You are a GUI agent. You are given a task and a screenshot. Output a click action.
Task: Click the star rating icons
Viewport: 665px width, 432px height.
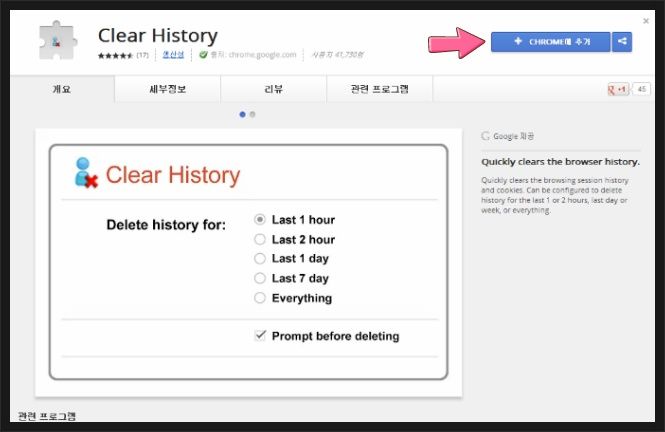115,55
